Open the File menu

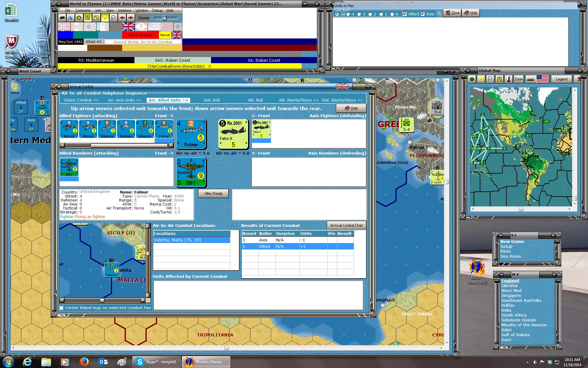point(68,10)
